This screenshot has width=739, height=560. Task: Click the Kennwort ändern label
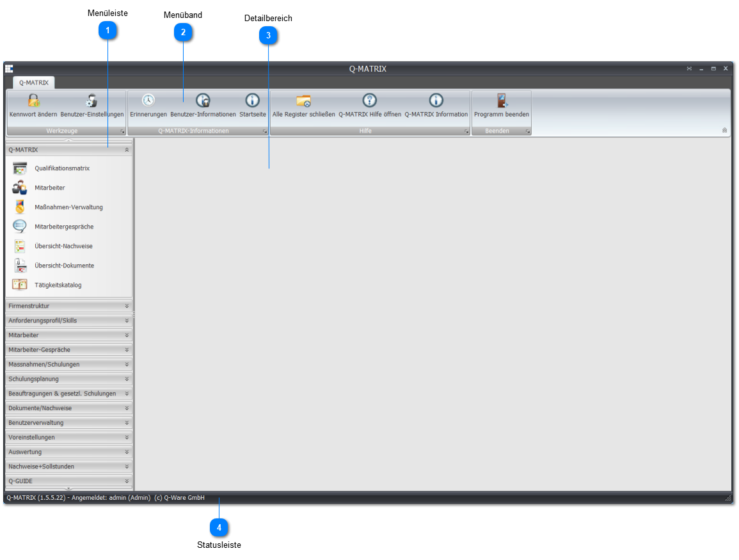tap(33, 115)
